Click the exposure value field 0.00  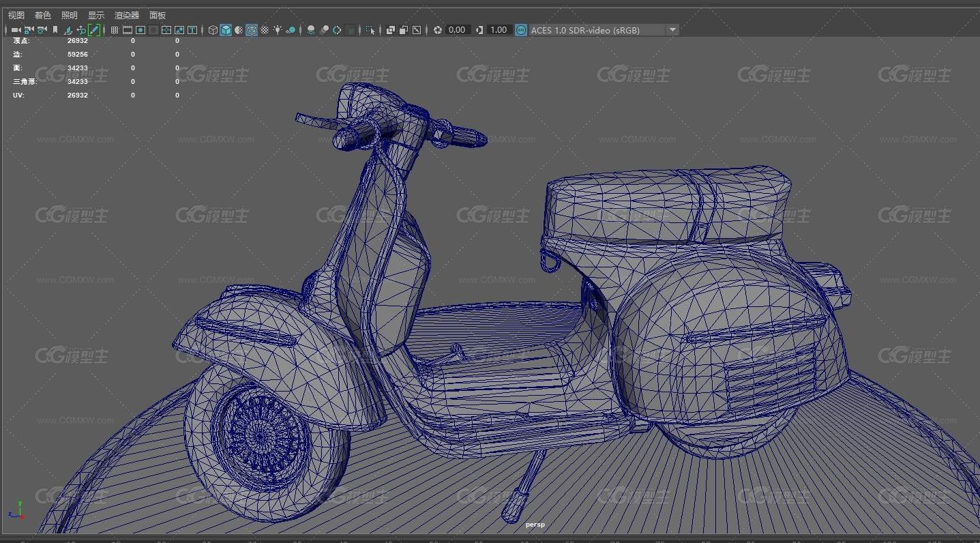click(458, 30)
